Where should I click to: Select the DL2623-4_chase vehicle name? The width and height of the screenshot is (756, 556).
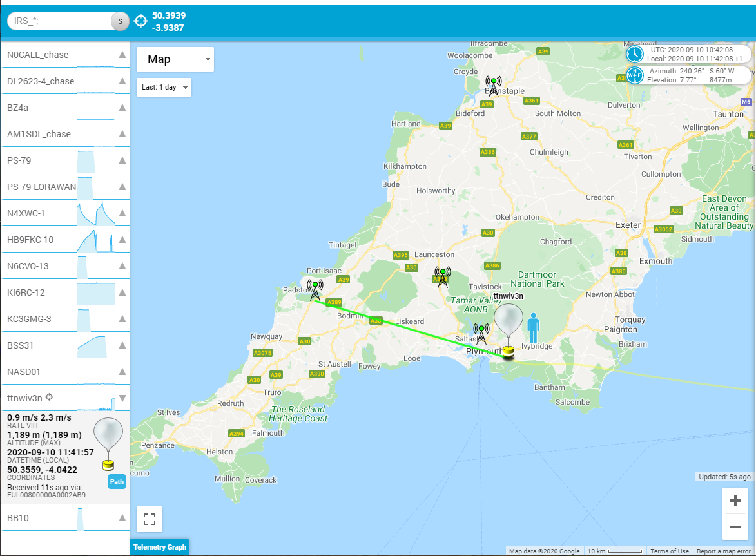(41, 81)
